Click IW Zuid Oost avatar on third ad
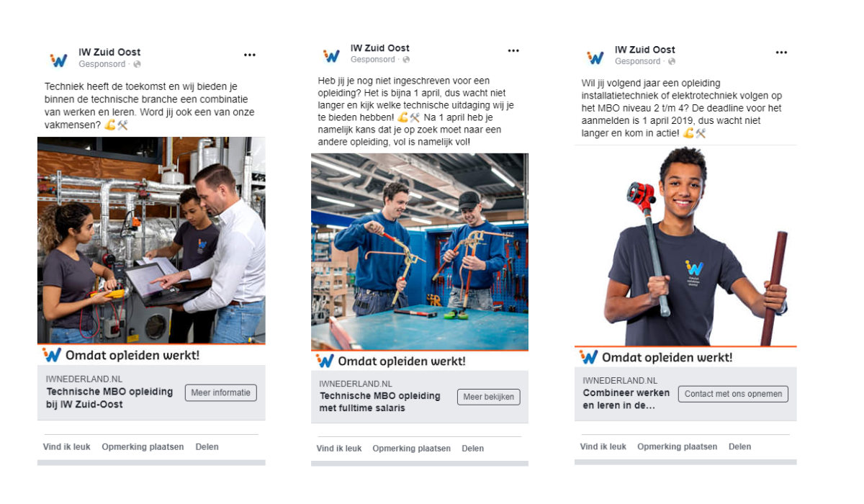Viewport: 864px width, 504px height. pyautogui.click(x=595, y=58)
